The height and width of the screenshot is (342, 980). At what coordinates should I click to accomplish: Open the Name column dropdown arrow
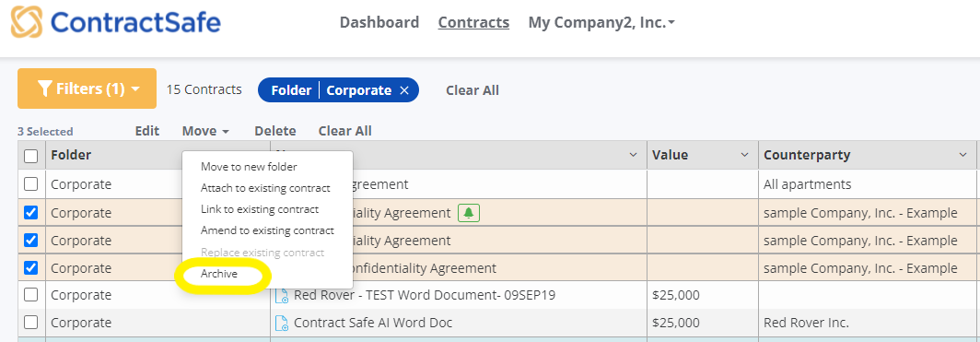point(633,155)
